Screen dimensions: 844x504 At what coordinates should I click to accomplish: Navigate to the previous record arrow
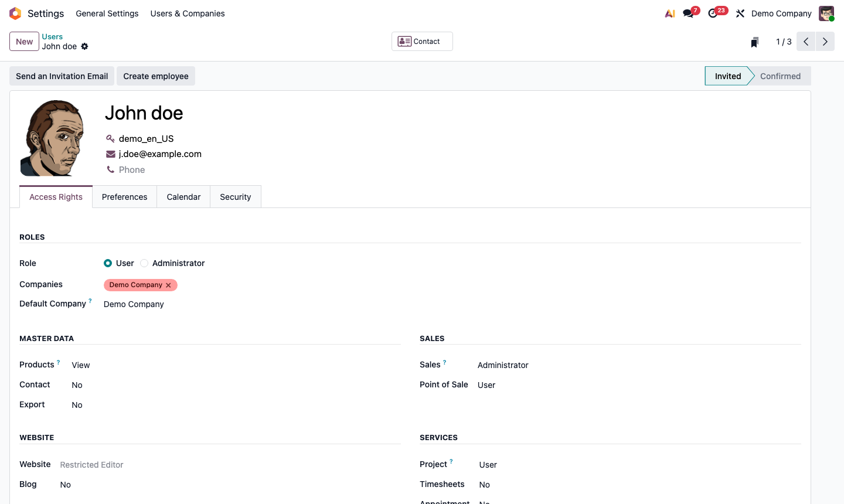805,42
